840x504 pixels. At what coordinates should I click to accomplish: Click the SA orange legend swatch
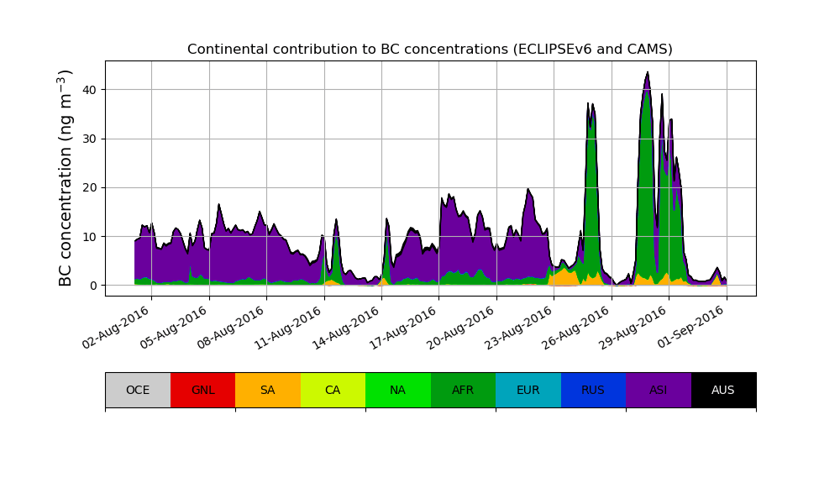tap(268, 390)
